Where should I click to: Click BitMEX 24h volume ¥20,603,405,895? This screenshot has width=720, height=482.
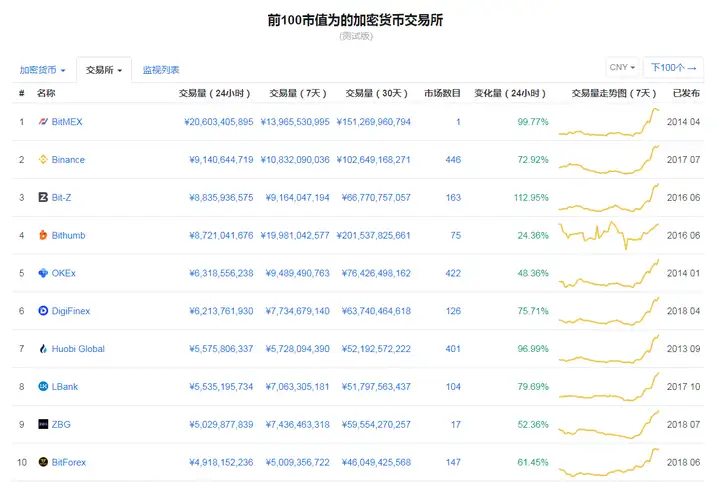click(x=219, y=122)
